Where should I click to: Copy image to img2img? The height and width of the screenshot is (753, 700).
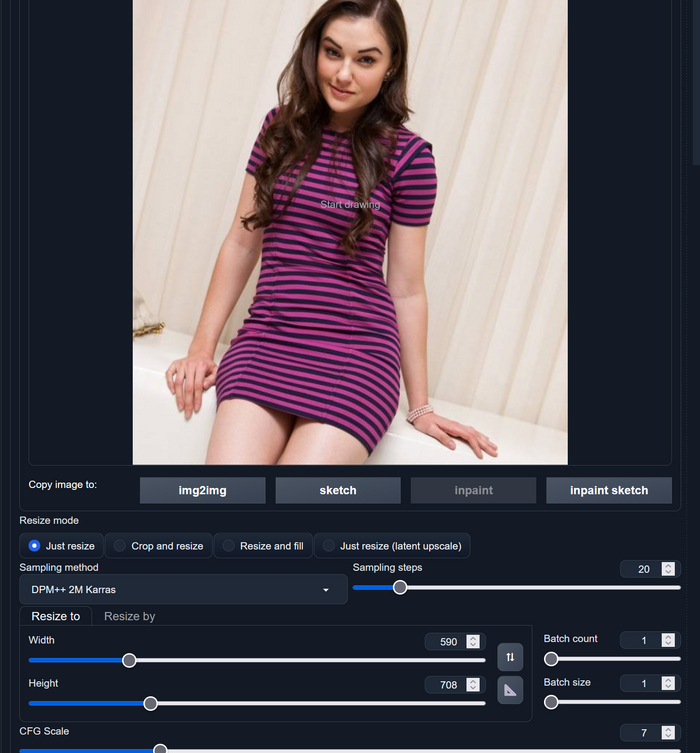click(x=202, y=490)
